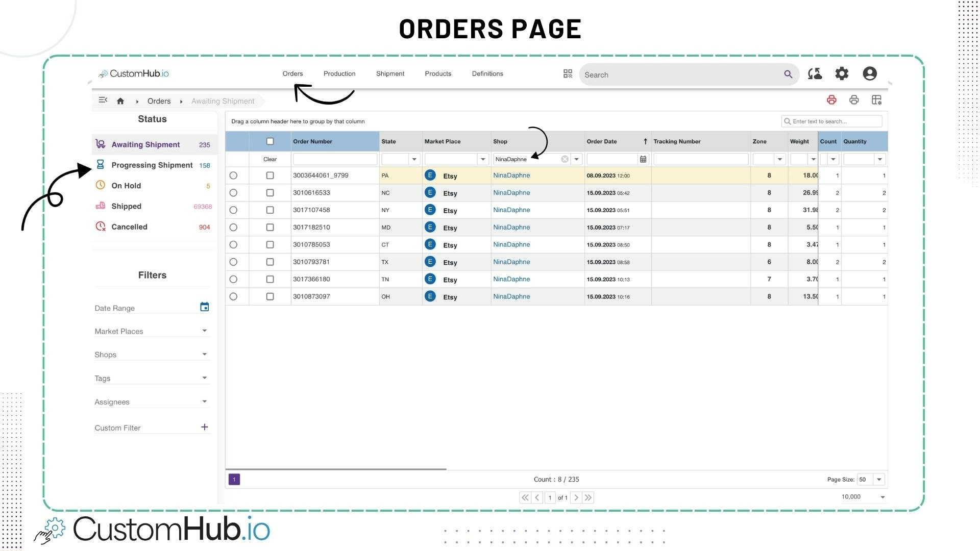Open the Page Size dropdown
This screenshot has width=980, height=551.
(879, 479)
